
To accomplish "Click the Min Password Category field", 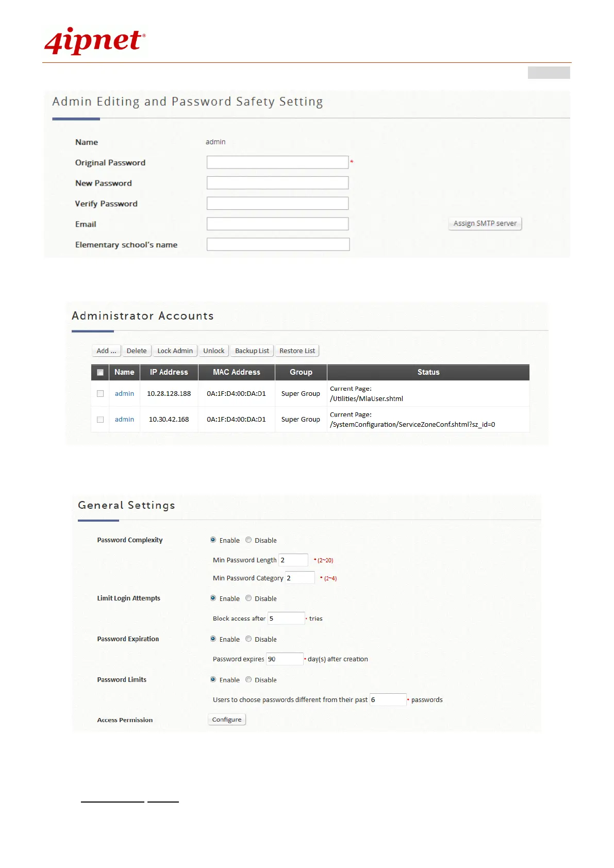I will 300,578.
